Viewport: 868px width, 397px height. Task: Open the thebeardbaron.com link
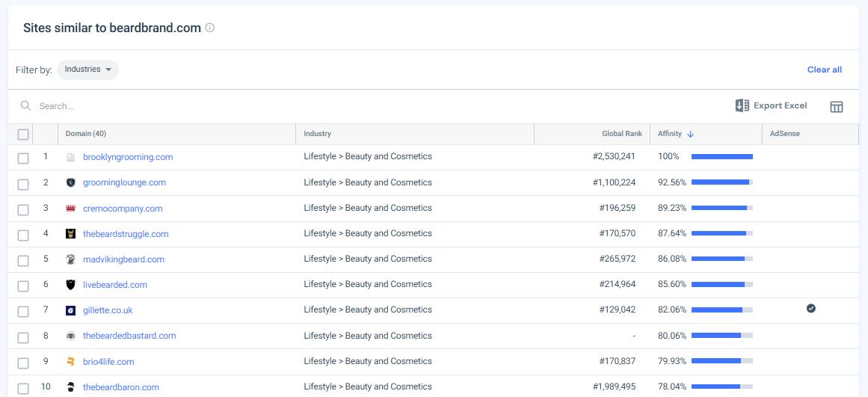(121, 387)
